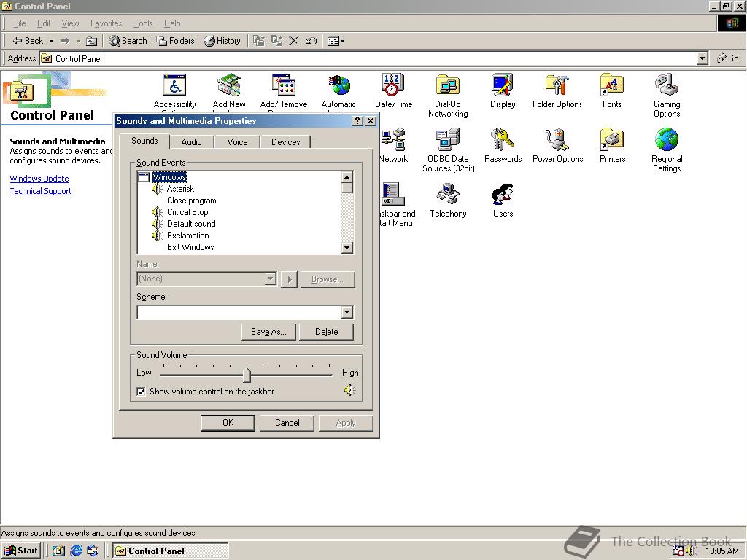Select the Asterisk sound event
The width and height of the screenshot is (747, 560).
[x=180, y=189]
